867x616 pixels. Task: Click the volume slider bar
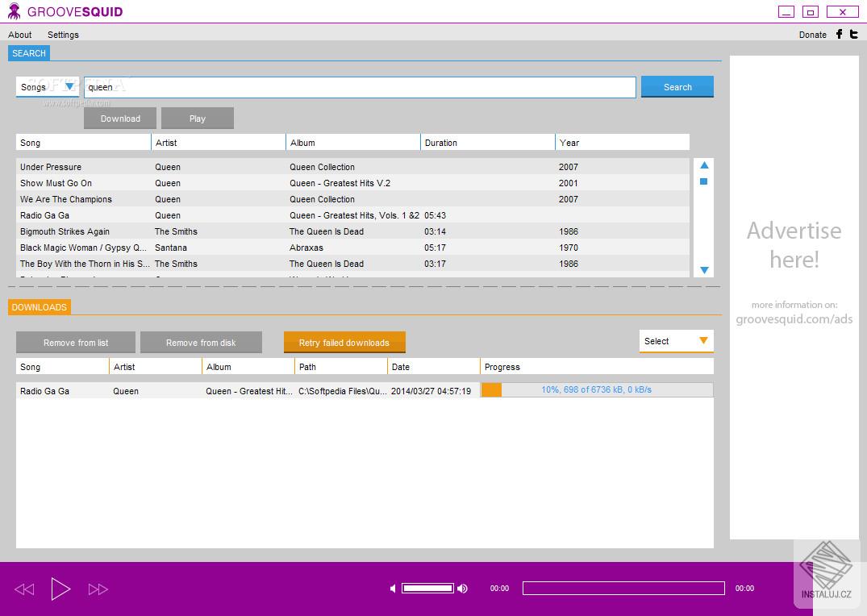click(427, 589)
